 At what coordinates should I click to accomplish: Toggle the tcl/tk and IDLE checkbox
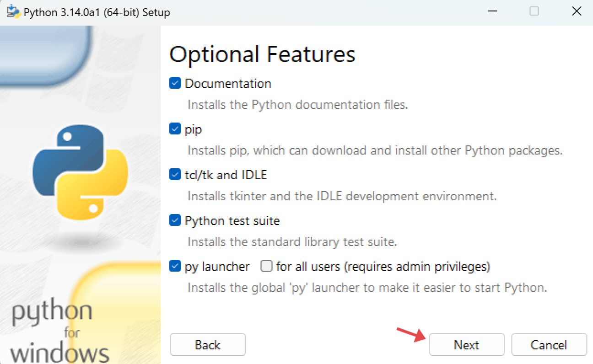point(175,174)
